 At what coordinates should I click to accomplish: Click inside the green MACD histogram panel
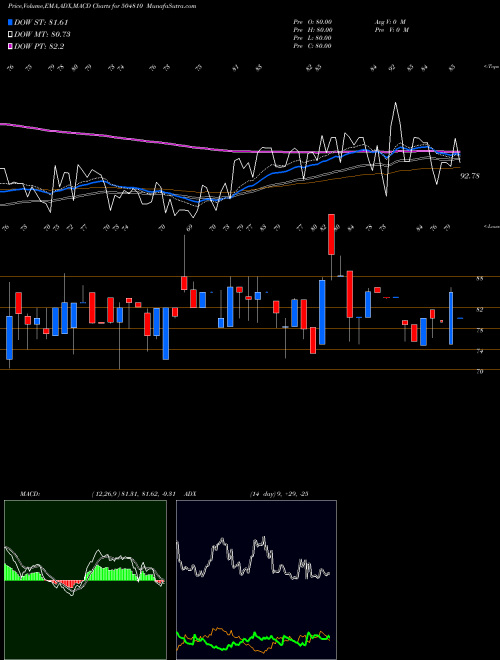pos(85,580)
